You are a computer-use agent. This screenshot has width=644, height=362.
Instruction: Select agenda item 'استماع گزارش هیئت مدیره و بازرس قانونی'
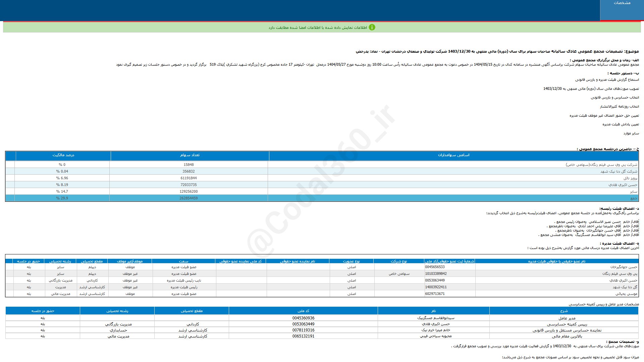(607, 80)
